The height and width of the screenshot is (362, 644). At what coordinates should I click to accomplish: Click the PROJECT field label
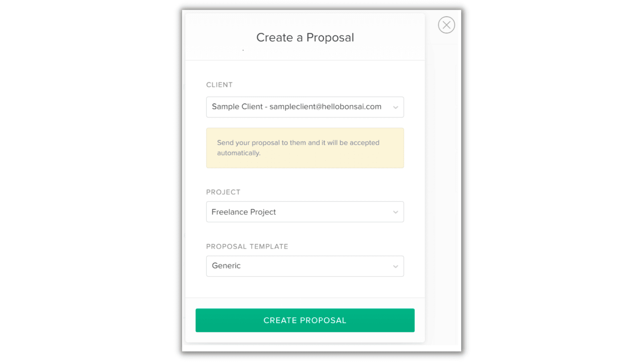click(223, 192)
